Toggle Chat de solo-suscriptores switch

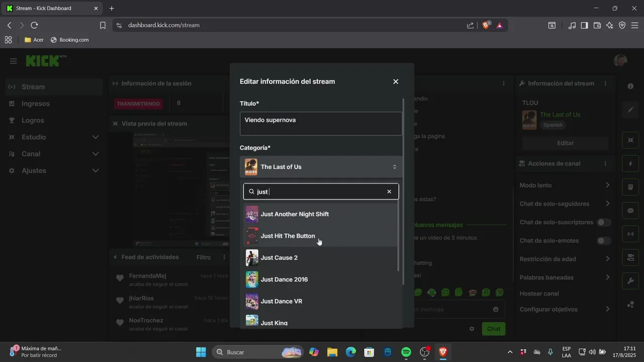click(604, 222)
